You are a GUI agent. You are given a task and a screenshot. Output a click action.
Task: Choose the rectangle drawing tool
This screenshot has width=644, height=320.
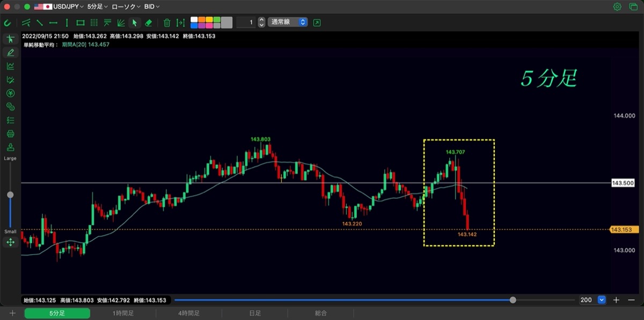point(80,23)
